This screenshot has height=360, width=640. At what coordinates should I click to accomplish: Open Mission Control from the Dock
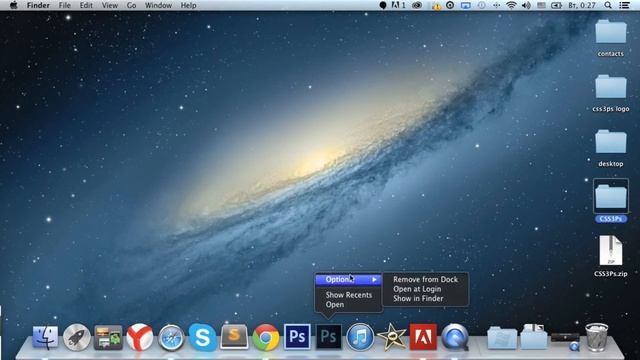pos(108,337)
